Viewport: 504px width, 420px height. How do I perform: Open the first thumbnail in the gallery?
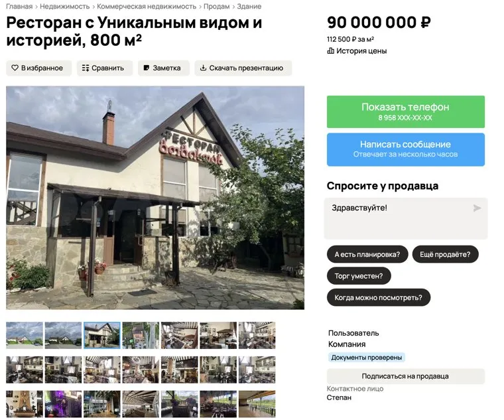(x=25, y=336)
